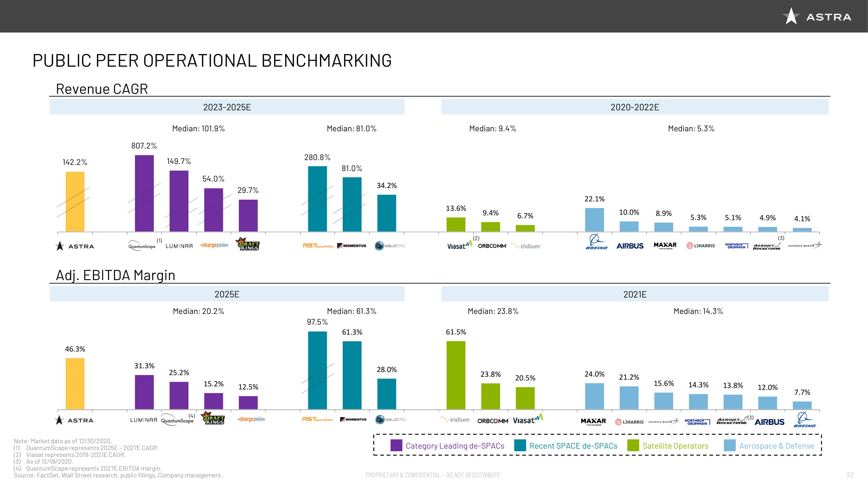
Task: Click the page title Public Peer Operational Benchmarking
Action: 212,61
